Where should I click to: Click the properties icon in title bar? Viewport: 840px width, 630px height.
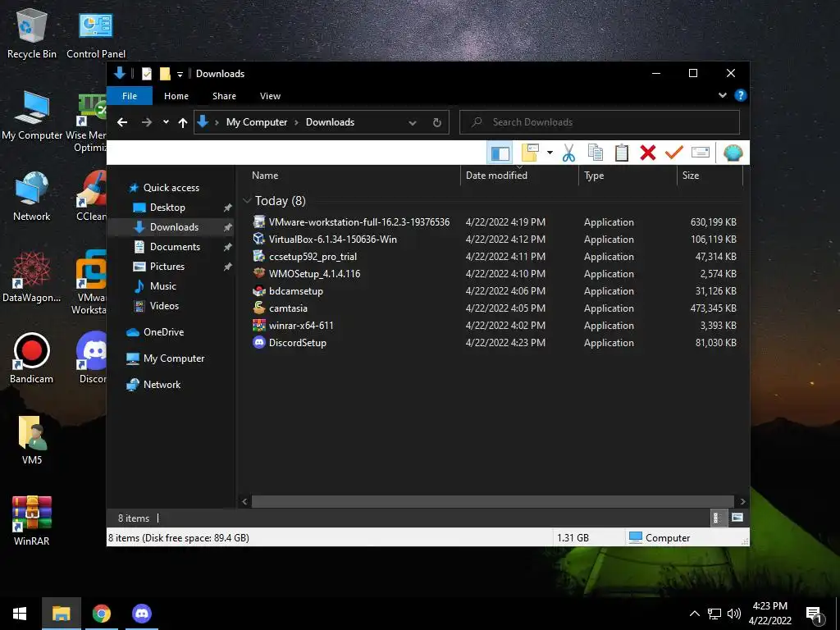pyautogui.click(x=146, y=73)
